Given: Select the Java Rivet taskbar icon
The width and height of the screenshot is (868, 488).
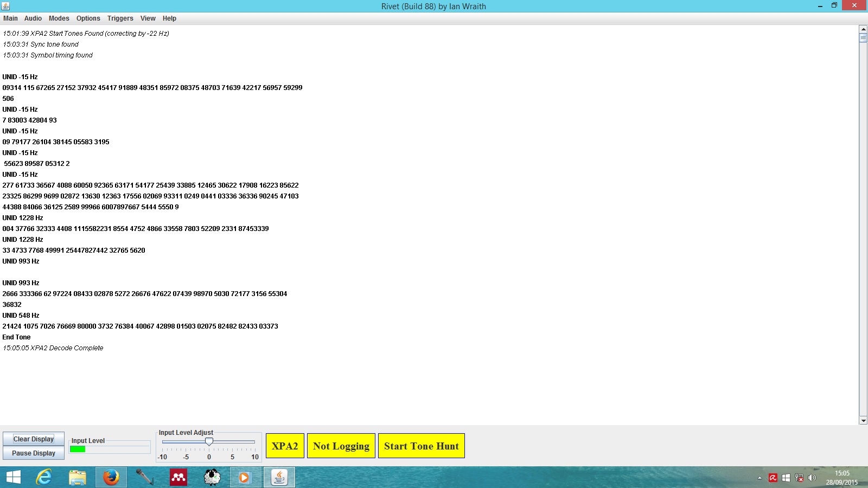Looking at the screenshot, I should point(279,477).
